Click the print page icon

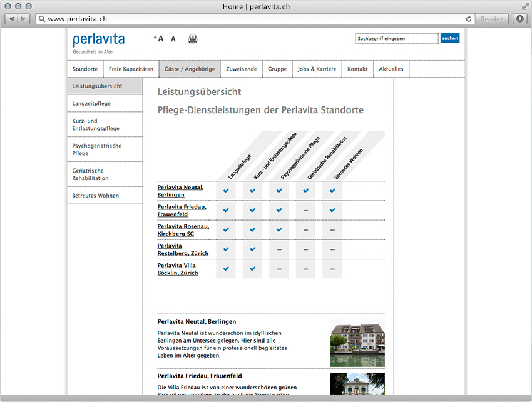(x=193, y=39)
